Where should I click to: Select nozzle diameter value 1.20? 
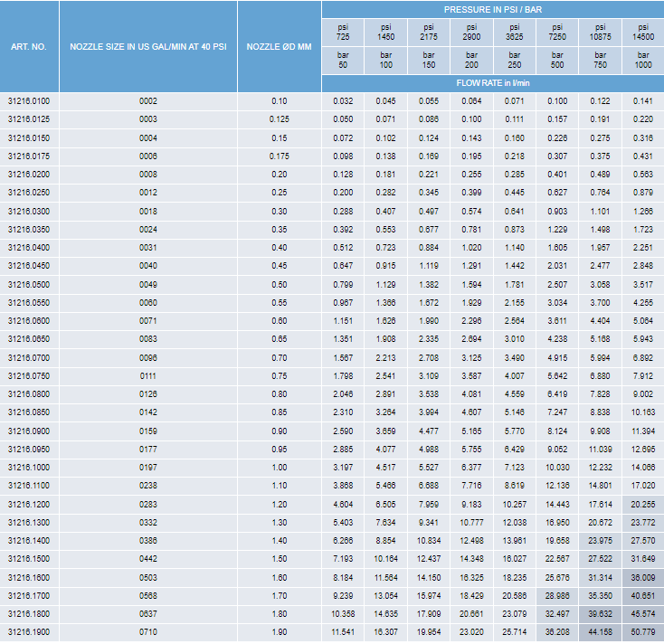[x=279, y=504]
